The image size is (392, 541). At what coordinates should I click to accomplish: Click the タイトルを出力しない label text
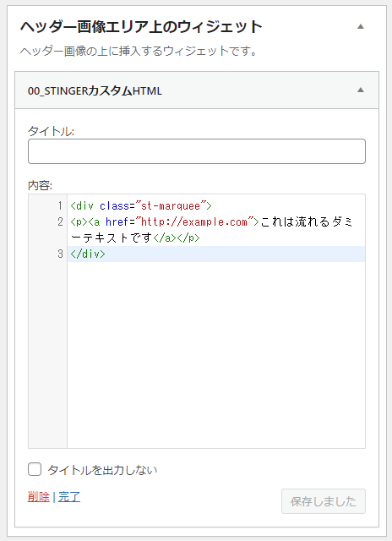pyautogui.click(x=102, y=470)
